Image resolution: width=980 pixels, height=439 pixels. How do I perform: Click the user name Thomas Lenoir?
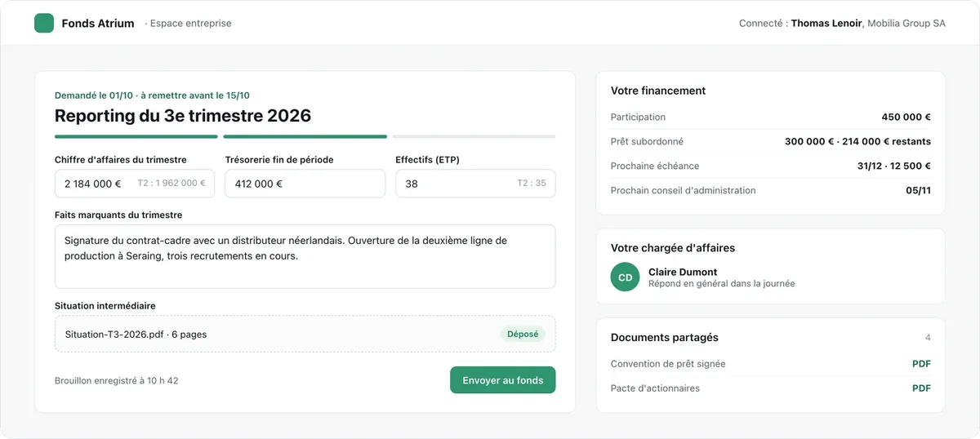coord(826,24)
